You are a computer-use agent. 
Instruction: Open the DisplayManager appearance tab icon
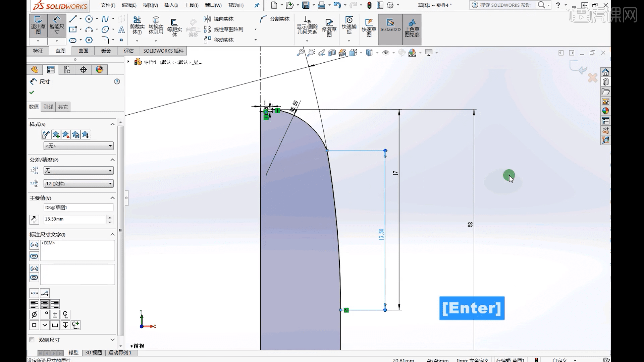click(100, 69)
